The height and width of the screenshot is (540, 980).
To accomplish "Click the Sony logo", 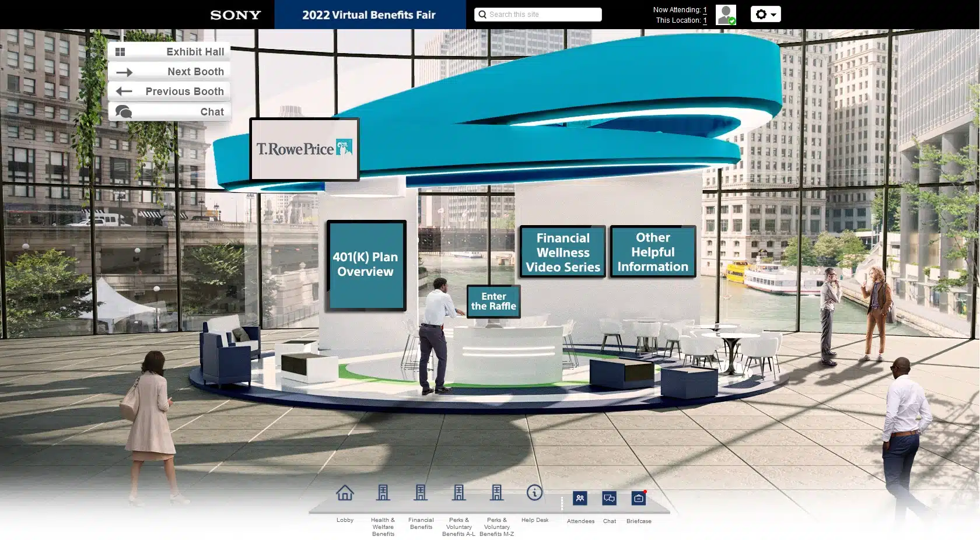I will pos(236,15).
